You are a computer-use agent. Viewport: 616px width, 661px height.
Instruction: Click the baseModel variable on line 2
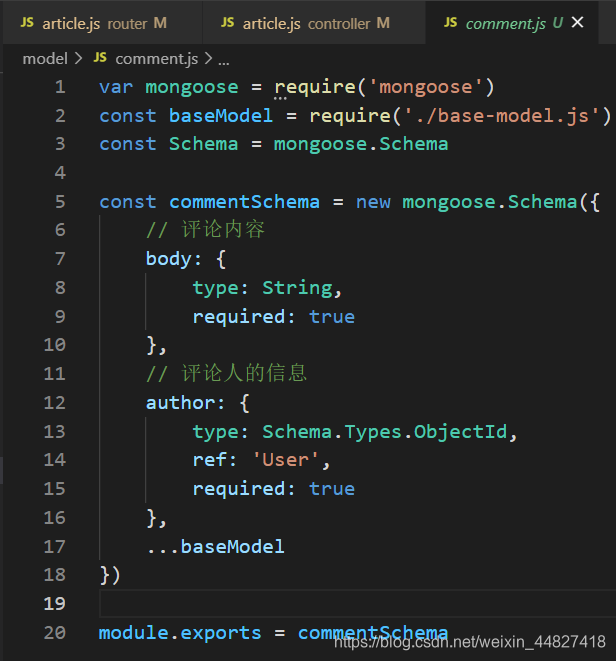[221, 116]
